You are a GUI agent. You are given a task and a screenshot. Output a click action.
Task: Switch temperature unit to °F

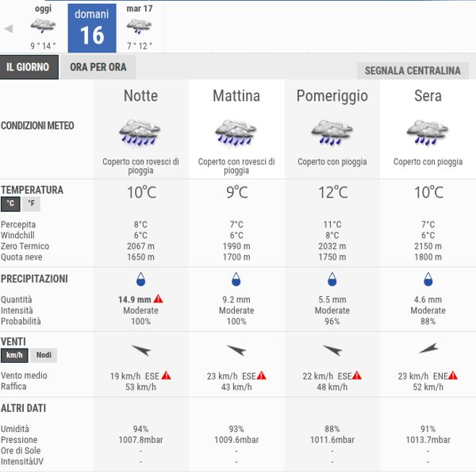coord(31,204)
